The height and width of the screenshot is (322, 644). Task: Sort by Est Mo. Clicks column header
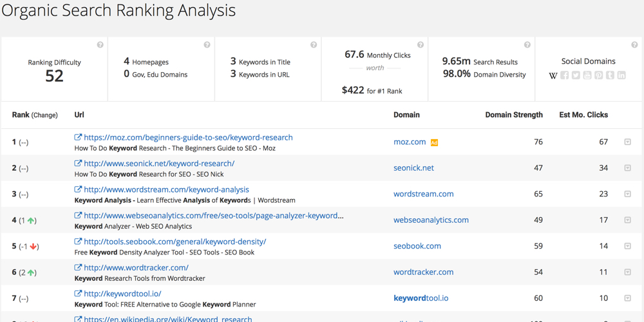(x=583, y=115)
